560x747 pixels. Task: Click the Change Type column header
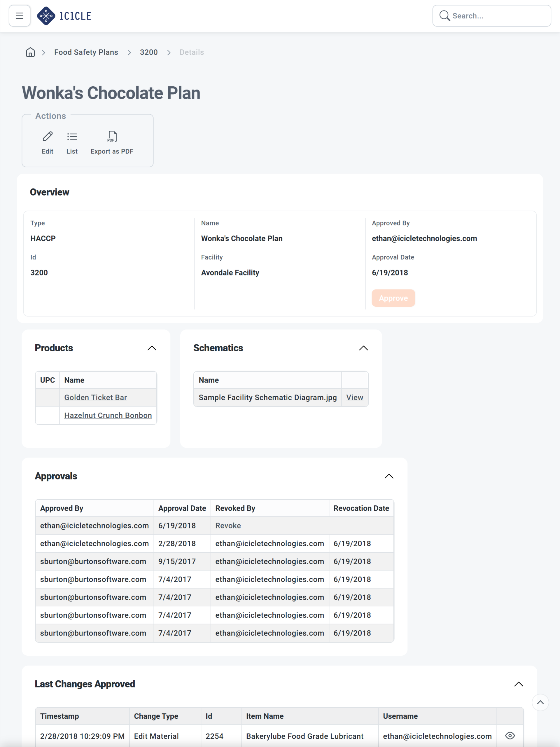click(x=165, y=716)
